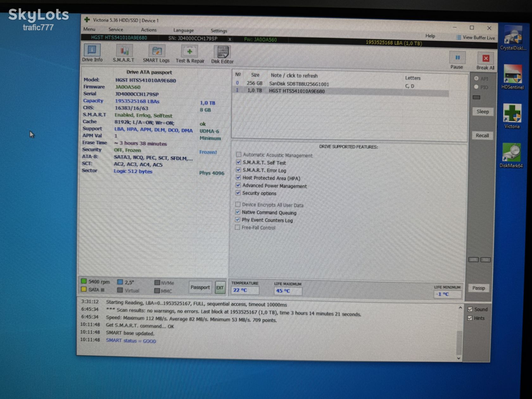Close the drive tab x marker

pyautogui.click(x=230, y=39)
